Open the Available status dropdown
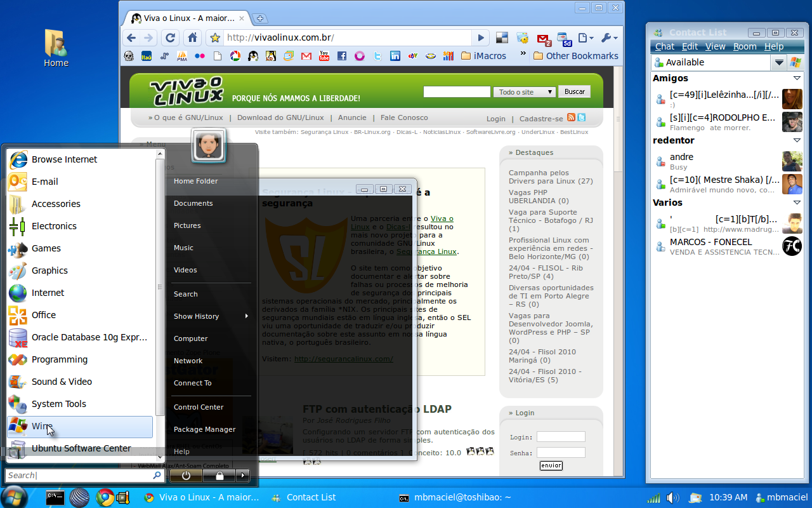The image size is (812, 508). (x=779, y=62)
